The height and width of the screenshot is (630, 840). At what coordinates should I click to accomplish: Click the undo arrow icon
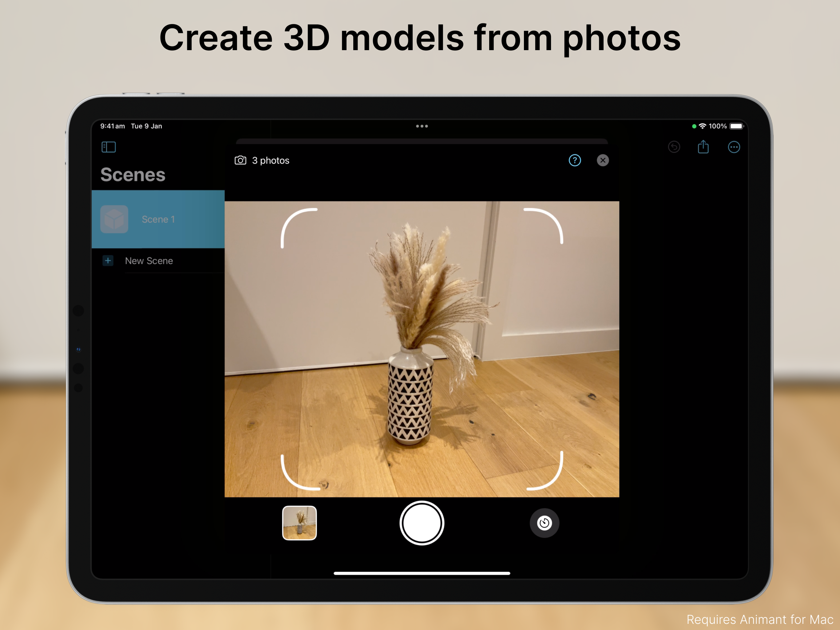pyautogui.click(x=674, y=147)
